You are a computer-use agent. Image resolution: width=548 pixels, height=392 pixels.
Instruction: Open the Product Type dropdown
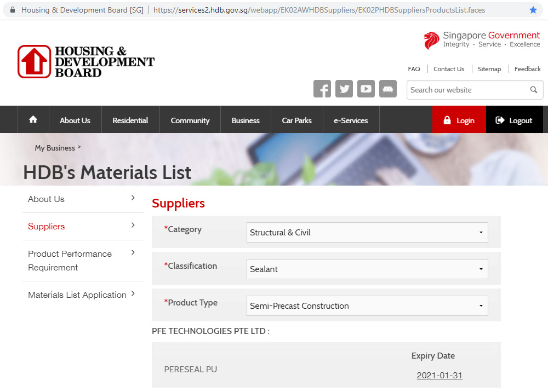coord(367,306)
